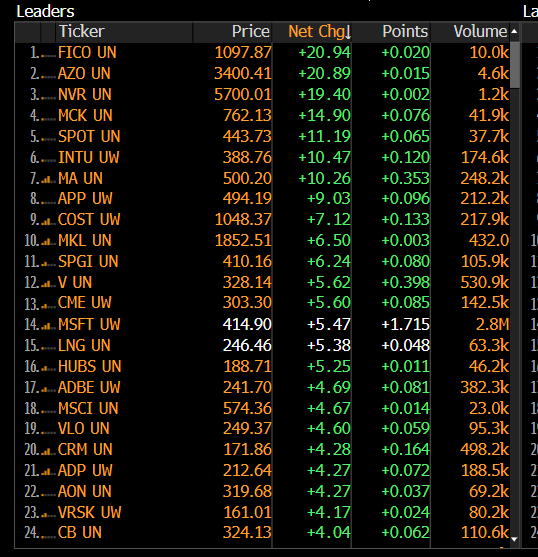
Task: Open the mini chart icon for CME UW
Action: [x=47, y=305]
